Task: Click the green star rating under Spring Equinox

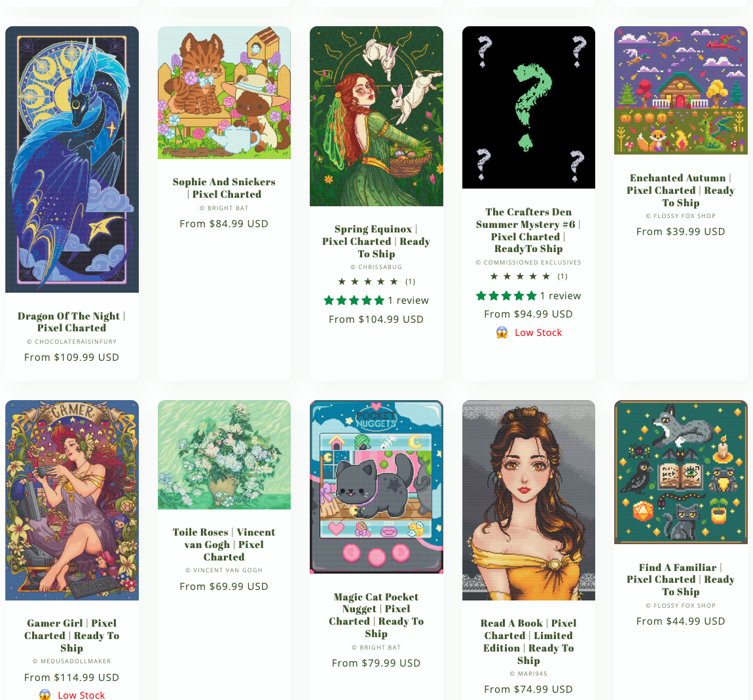Action: [x=354, y=301]
